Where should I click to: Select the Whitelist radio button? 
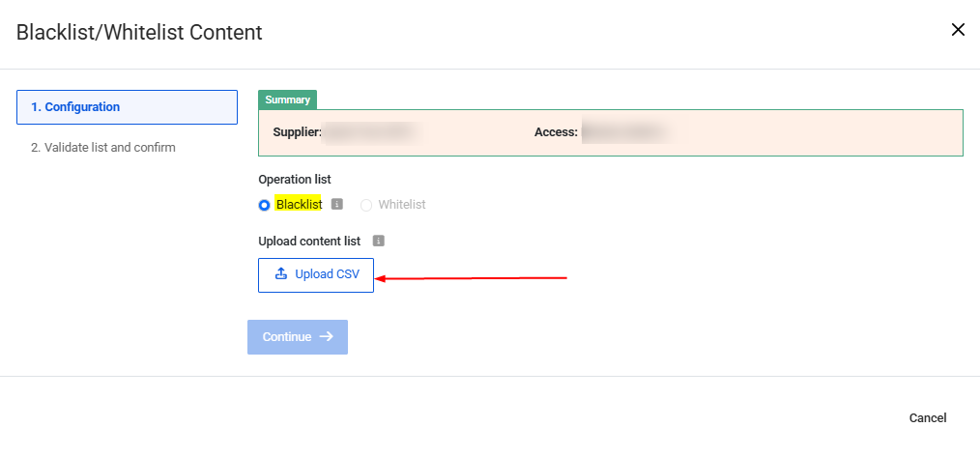[366, 205]
